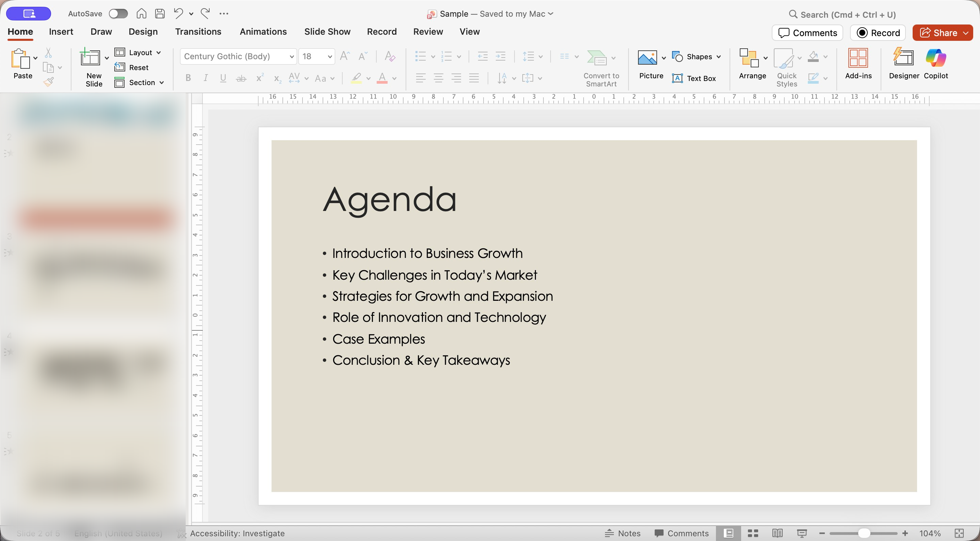Switch to the Transitions tab
The image size is (980, 541).
pos(198,32)
